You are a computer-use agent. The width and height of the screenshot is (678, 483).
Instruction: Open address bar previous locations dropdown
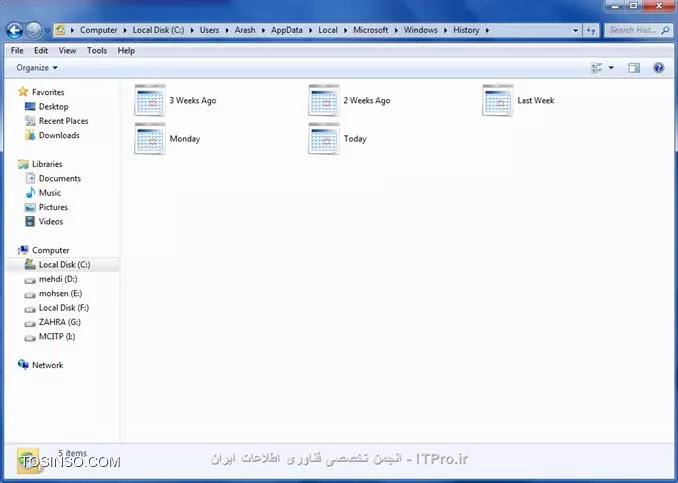[x=575, y=31]
